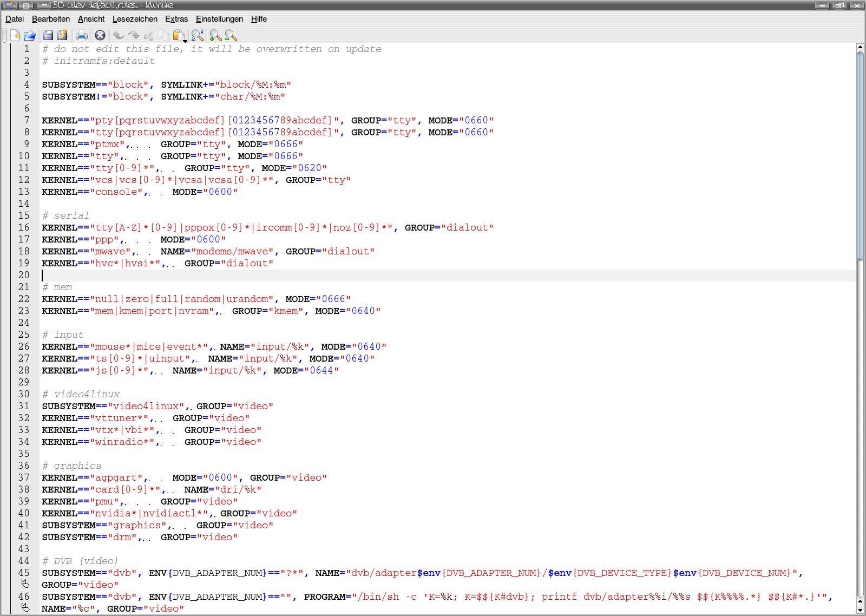Minimize the KWrite window

[822, 5]
